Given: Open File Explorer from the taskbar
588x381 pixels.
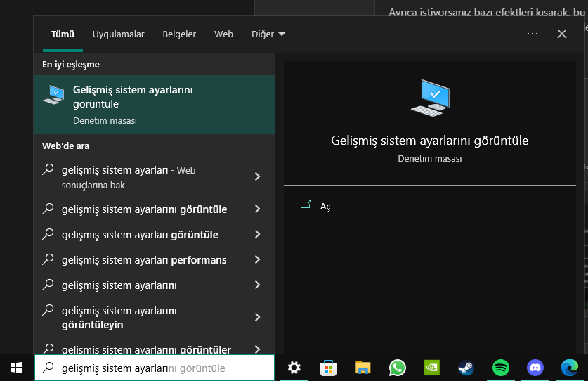Looking at the screenshot, I should click(x=362, y=368).
